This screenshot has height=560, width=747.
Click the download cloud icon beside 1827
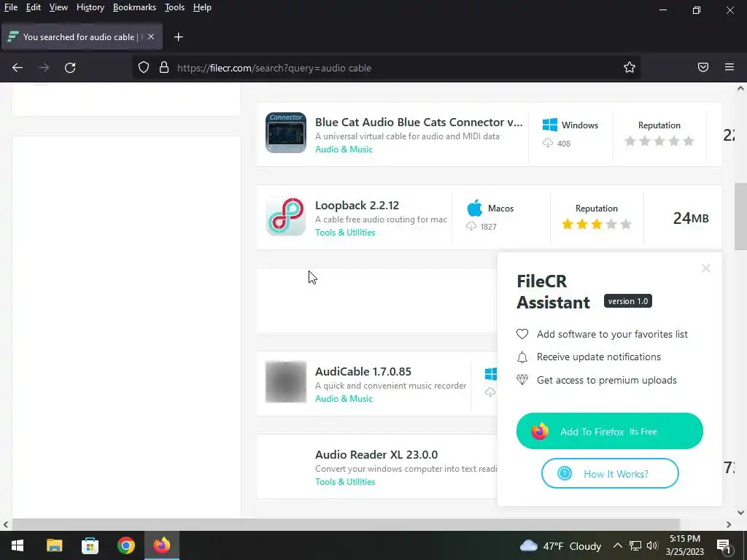(x=471, y=226)
